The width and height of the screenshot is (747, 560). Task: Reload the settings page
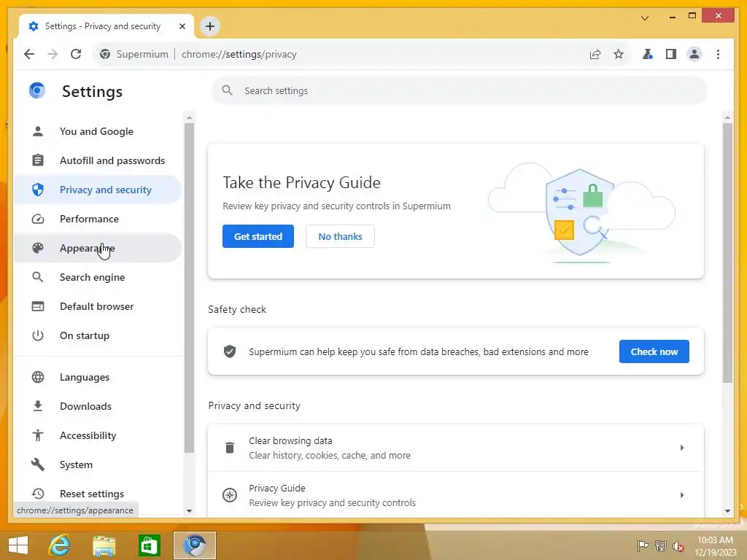click(76, 54)
